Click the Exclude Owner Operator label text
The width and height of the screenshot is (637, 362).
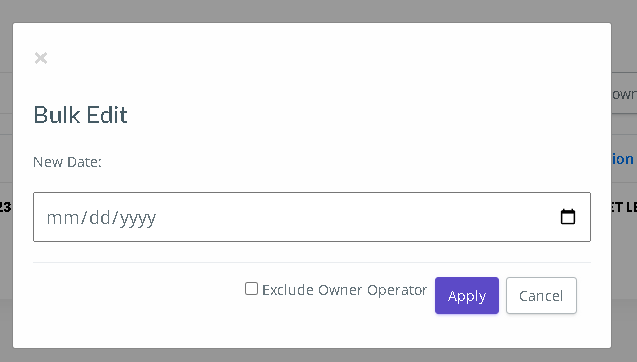344,290
